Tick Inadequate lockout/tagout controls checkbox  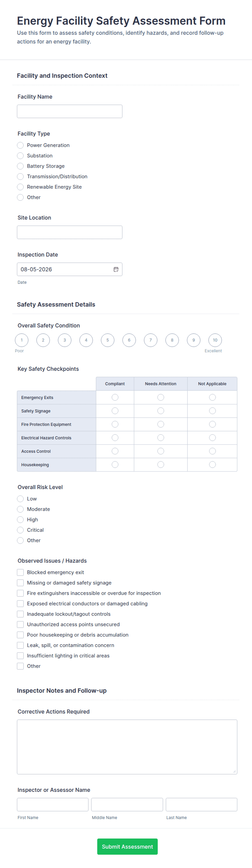coord(20,614)
